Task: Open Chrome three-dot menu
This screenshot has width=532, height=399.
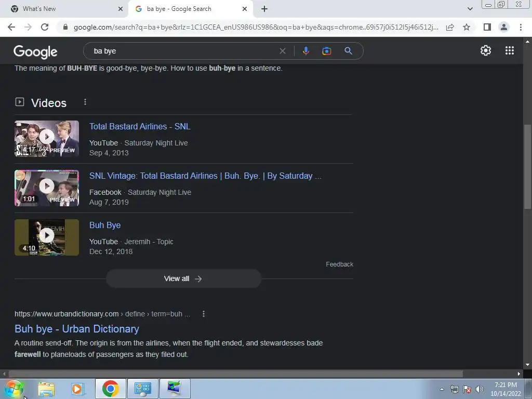Action: [x=521, y=27]
